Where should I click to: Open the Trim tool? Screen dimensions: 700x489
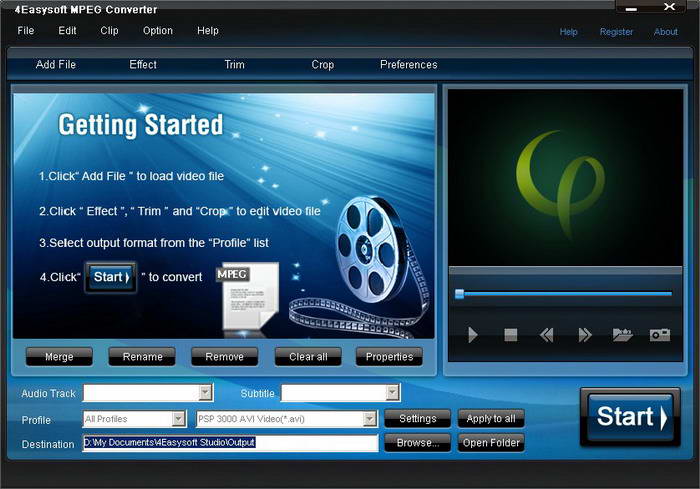pos(234,64)
